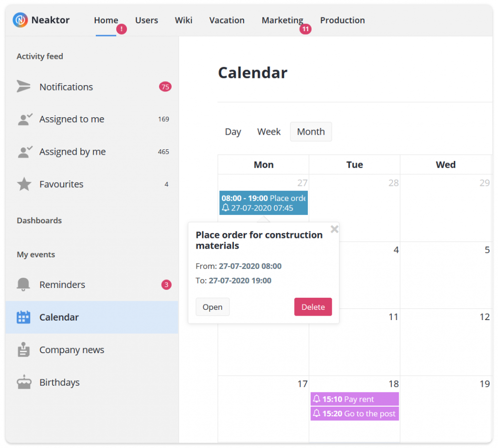The height and width of the screenshot is (448, 498).
Task: Open Notifications paper plane icon
Action: [23, 87]
